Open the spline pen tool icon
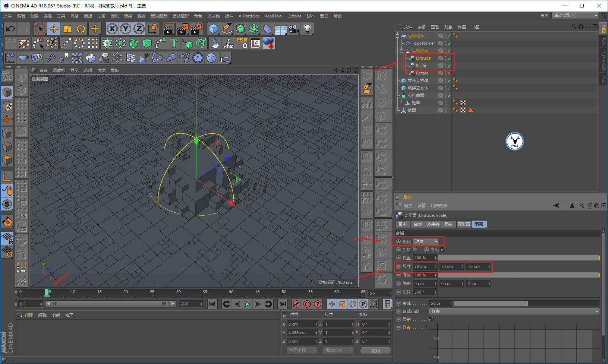Screen dimensions: 608x364 [227, 29]
